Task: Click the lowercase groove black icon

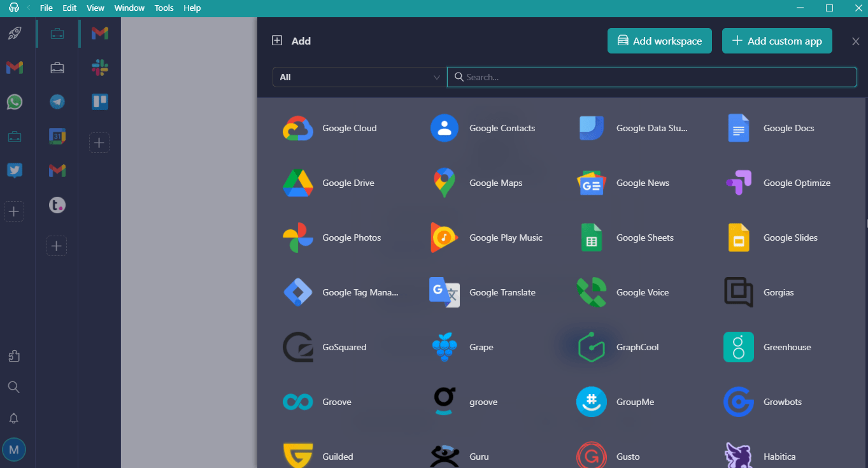Action: [445, 402]
